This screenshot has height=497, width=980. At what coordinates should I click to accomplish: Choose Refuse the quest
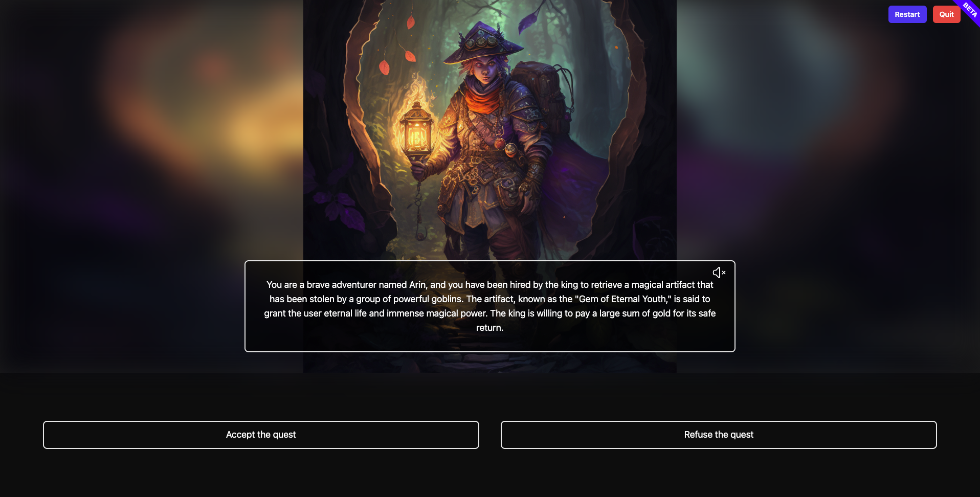point(719,435)
